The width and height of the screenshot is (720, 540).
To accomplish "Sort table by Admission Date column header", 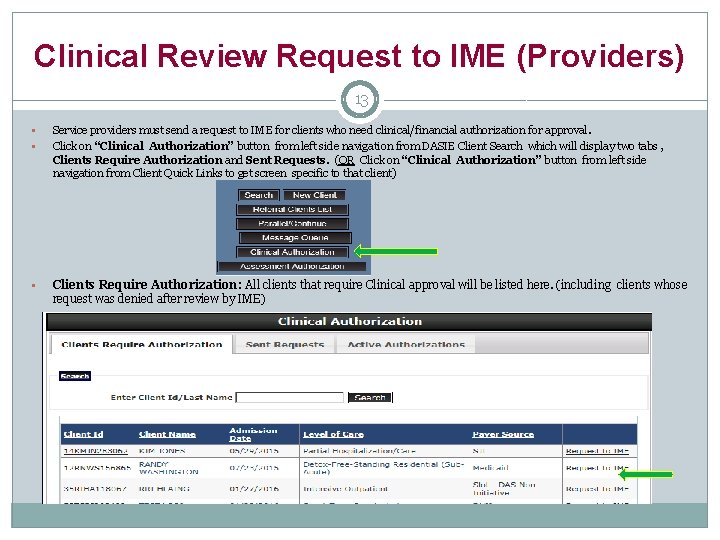I will coord(253,434).
